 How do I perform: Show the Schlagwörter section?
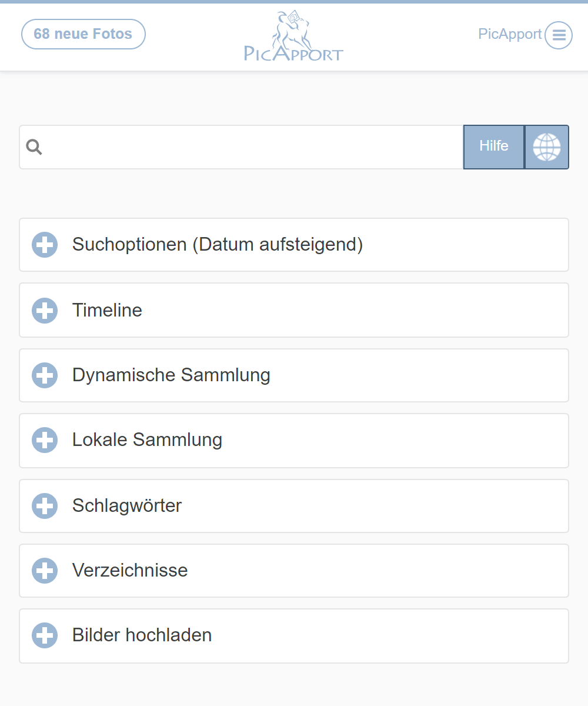pyautogui.click(x=127, y=505)
